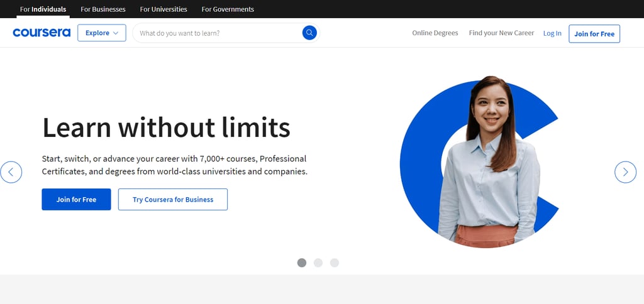Switch to For Universities tab
The width and height of the screenshot is (644, 304).
point(164,9)
